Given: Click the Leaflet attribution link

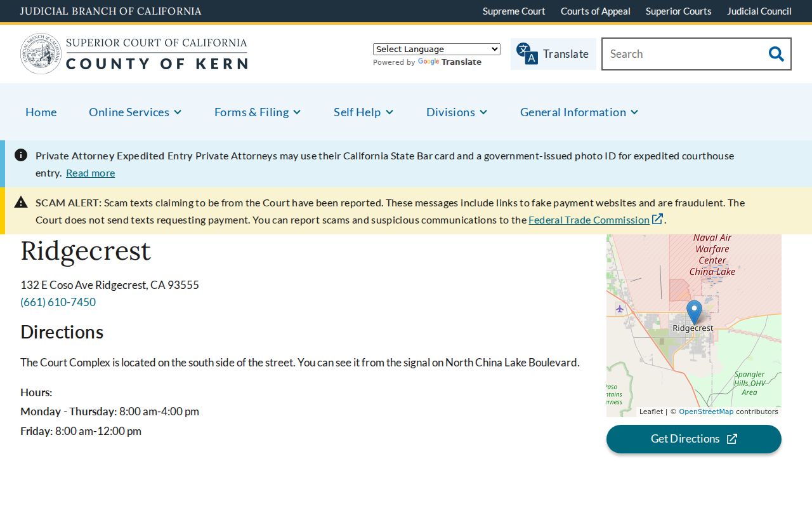Looking at the screenshot, I should point(651,411).
